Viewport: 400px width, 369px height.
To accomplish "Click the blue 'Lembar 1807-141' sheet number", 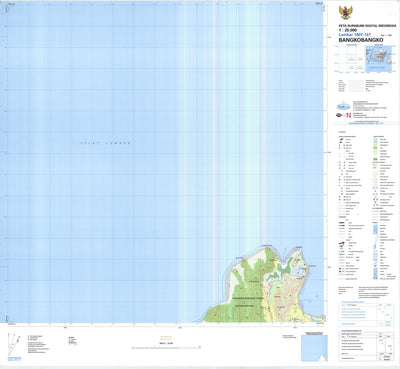I will [x=355, y=34].
